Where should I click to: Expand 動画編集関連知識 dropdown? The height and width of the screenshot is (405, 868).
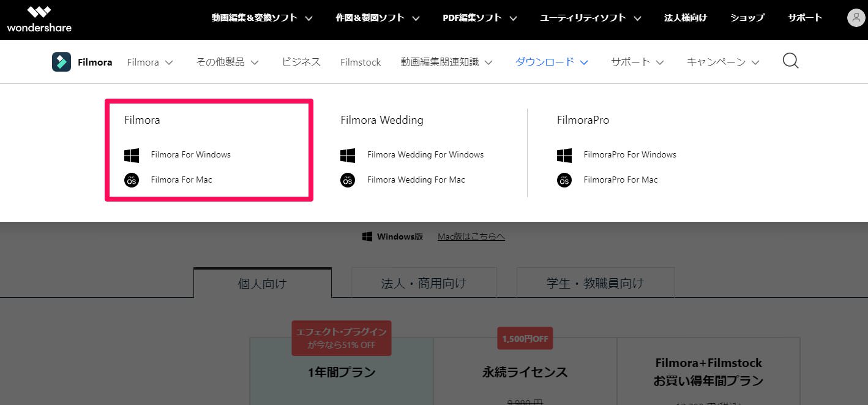click(447, 62)
